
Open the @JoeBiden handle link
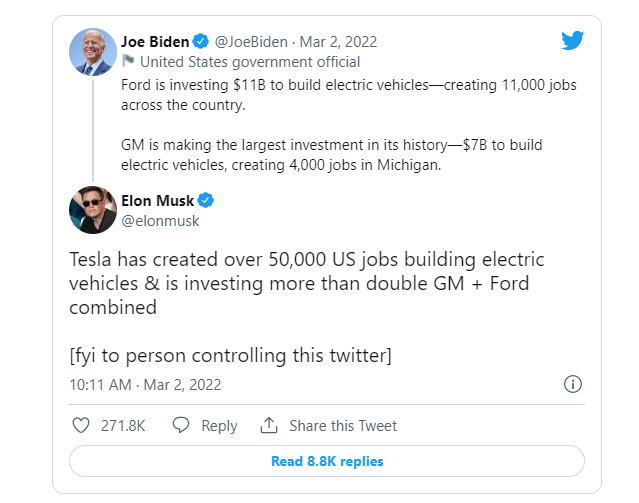click(x=251, y=42)
